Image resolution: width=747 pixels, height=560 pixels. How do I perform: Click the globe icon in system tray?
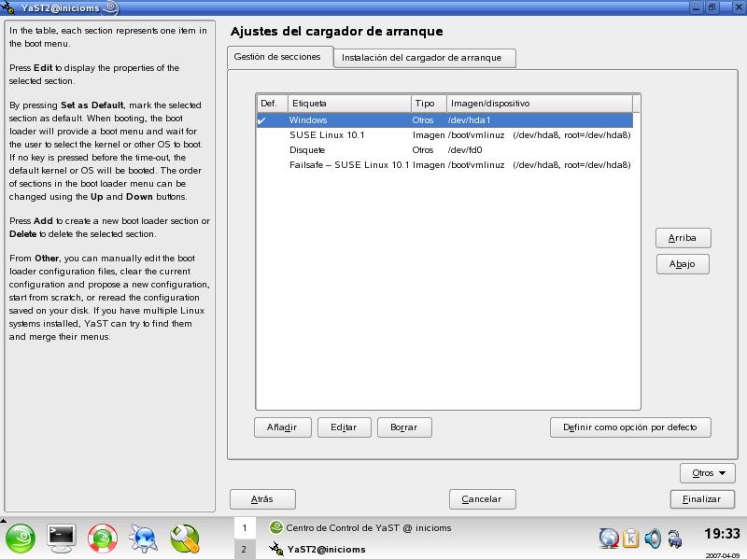click(x=609, y=538)
